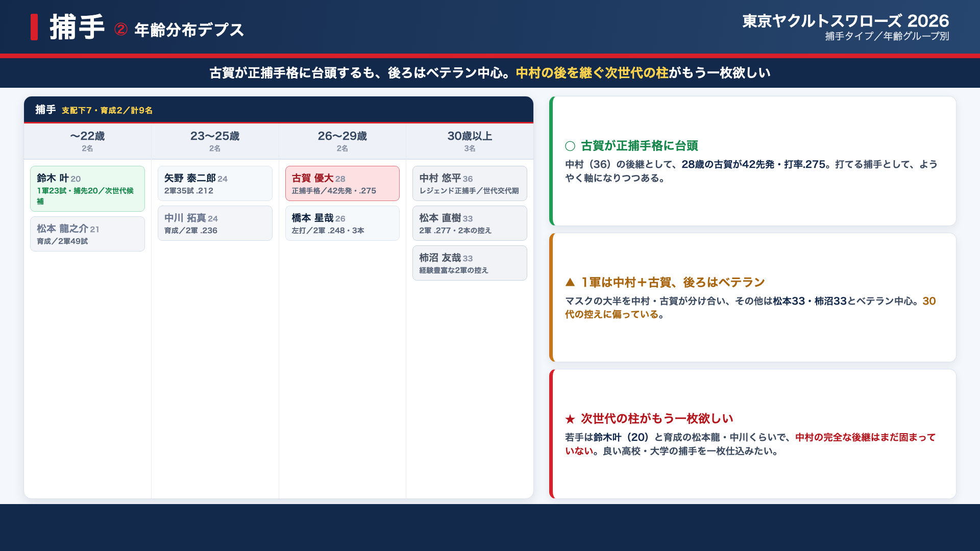Click the yellow 中村の後を継ぐ次世代の柱 highlight
This screenshot has width=980, height=551.
tap(592, 73)
